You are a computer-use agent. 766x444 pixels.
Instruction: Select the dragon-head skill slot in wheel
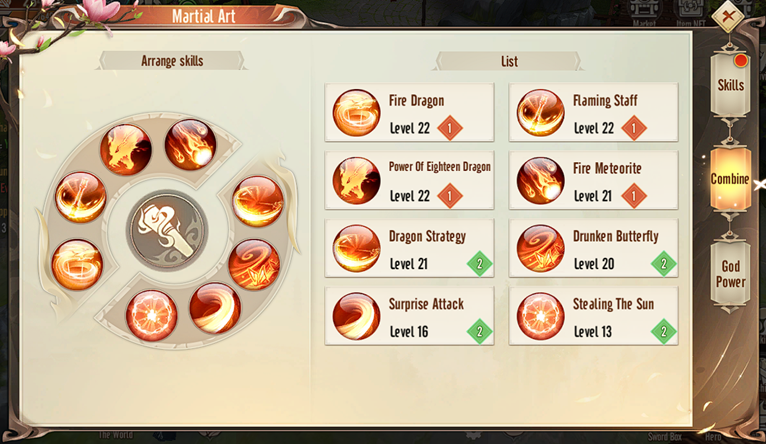[126, 149]
